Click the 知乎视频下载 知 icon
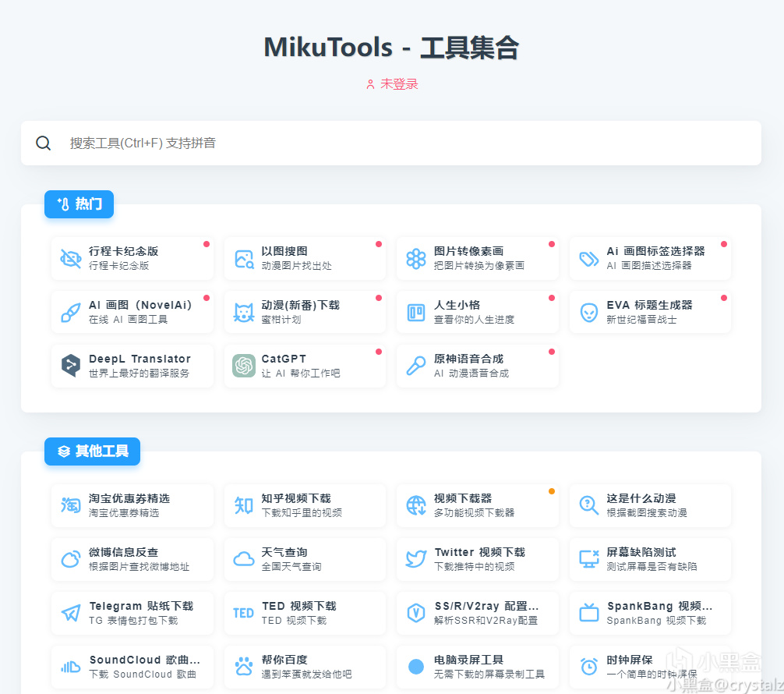The image size is (784, 694). (x=243, y=505)
